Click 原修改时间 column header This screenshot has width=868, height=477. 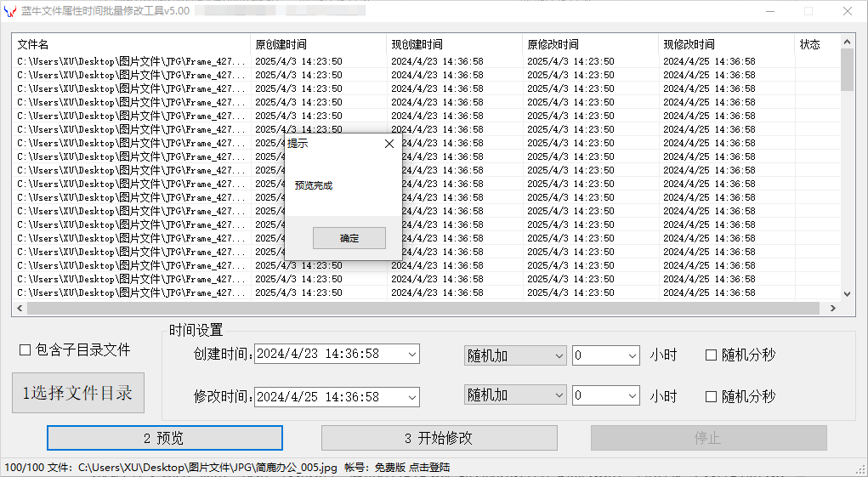pyautogui.click(x=590, y=44)
